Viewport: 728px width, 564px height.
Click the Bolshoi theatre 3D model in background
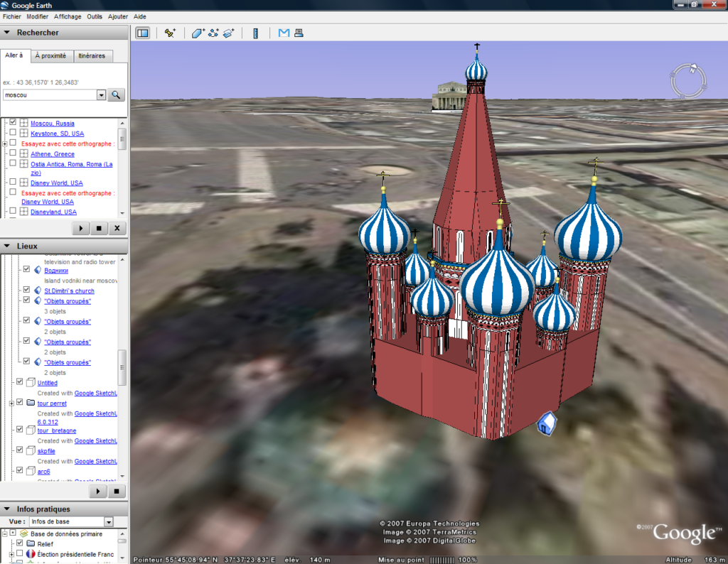pos(449,96)
